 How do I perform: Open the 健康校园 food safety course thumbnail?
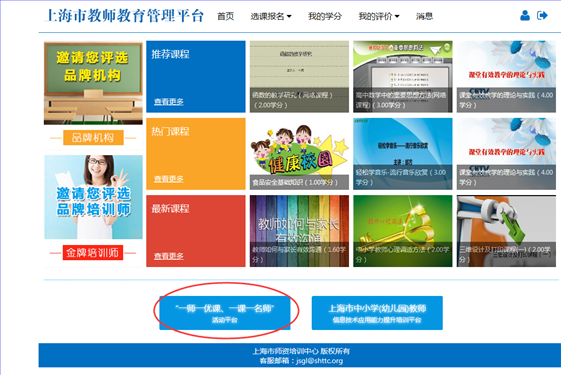299,154
